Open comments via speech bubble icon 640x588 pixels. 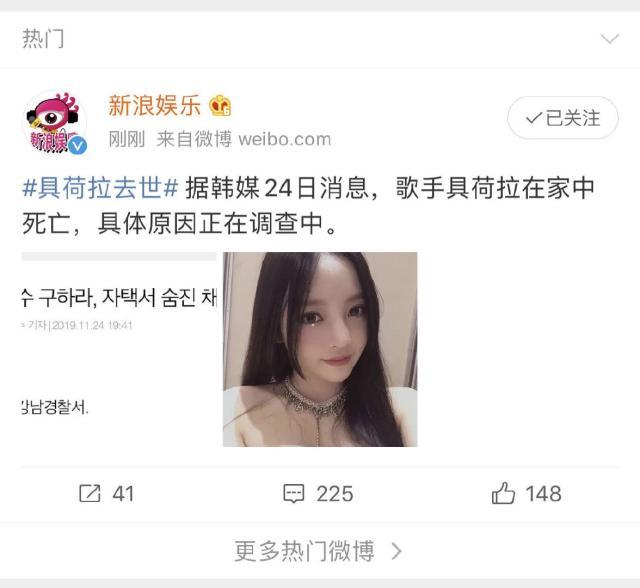click(293, 493)
